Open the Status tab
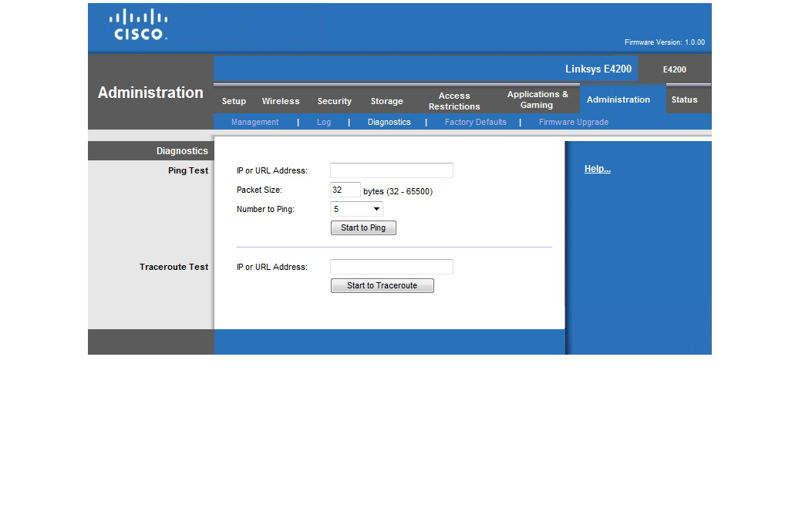 click(684, 99)
